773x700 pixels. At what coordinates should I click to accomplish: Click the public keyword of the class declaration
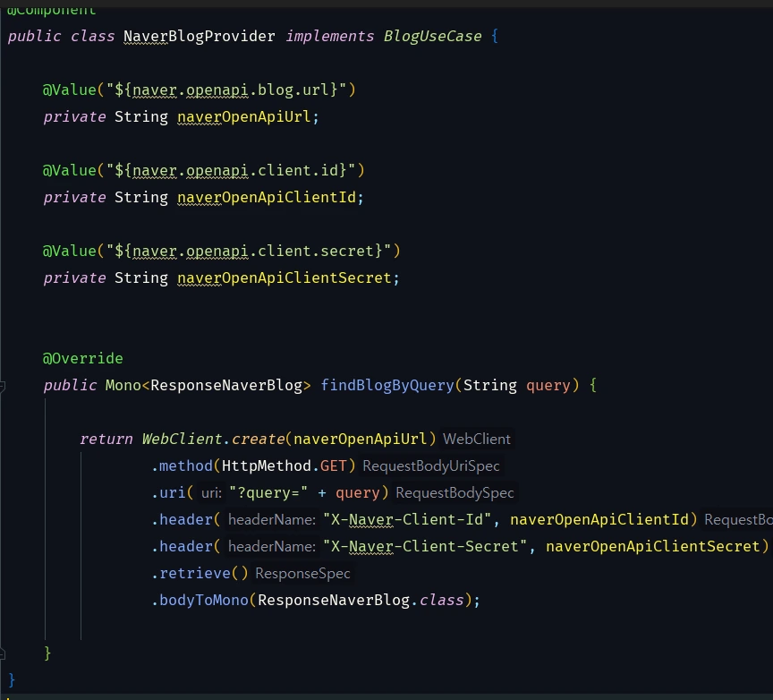[35, 37]
